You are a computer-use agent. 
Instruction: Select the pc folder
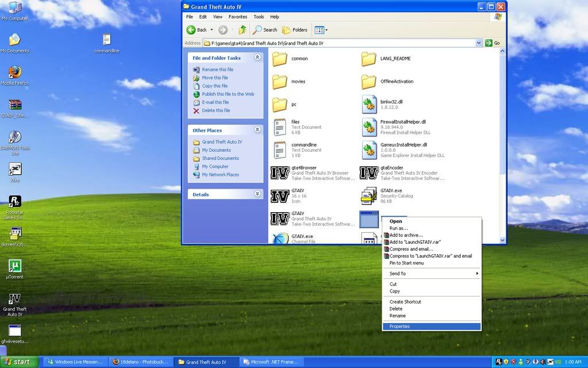284,105
